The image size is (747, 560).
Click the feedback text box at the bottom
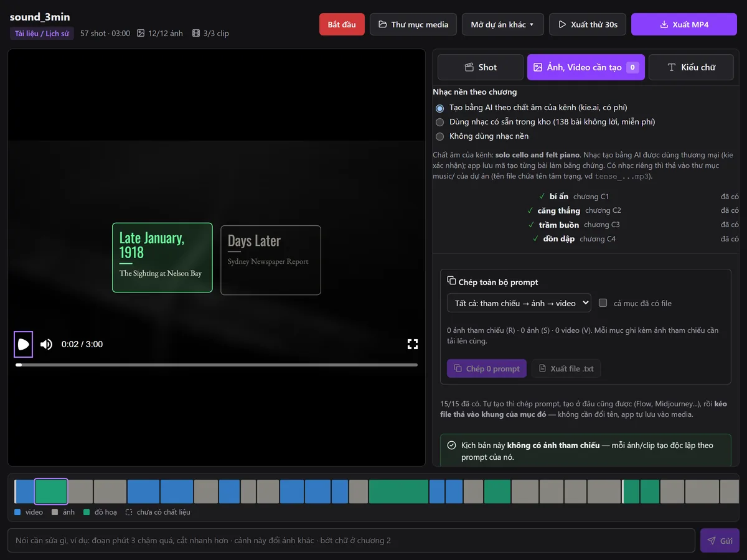351,541
